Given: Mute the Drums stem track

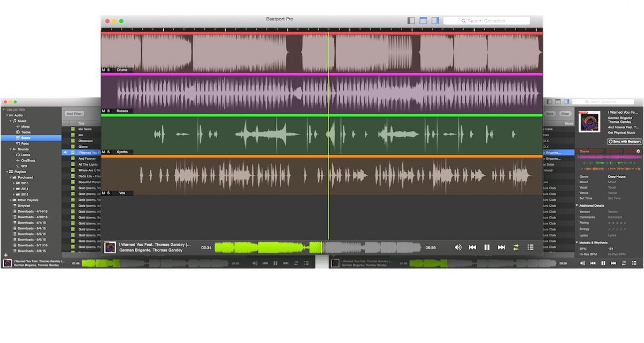Looking at the screenshot, I should 104,70.
